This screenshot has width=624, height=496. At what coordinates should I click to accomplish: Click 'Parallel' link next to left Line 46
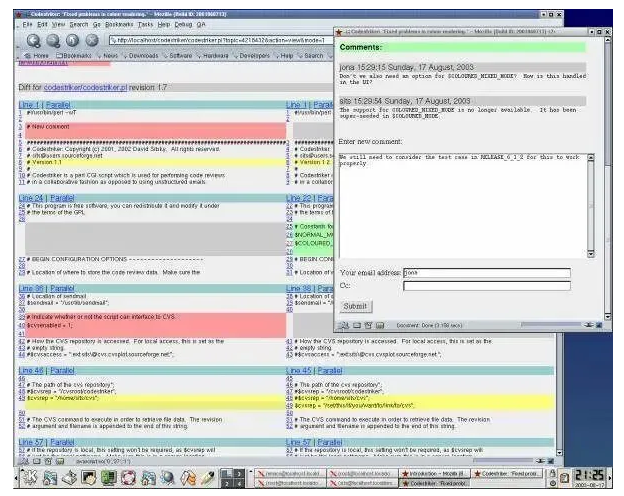pyautogui.click(x=62, y=371)
